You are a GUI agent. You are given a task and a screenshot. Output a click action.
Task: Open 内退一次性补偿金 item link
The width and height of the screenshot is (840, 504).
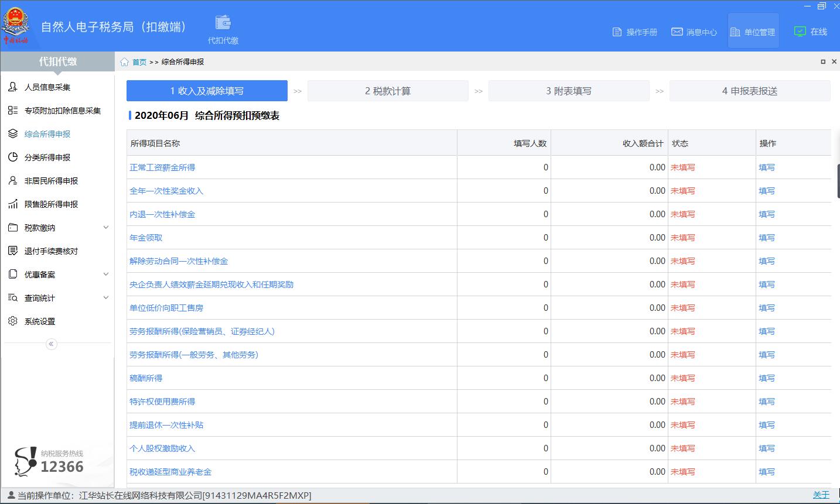pos(162,214)
